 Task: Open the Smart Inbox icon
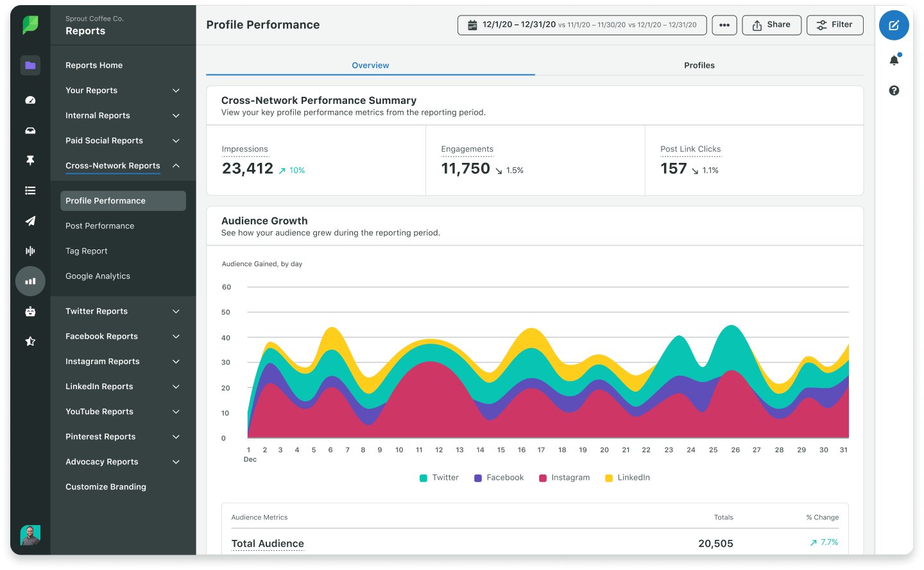coord(30,130)
